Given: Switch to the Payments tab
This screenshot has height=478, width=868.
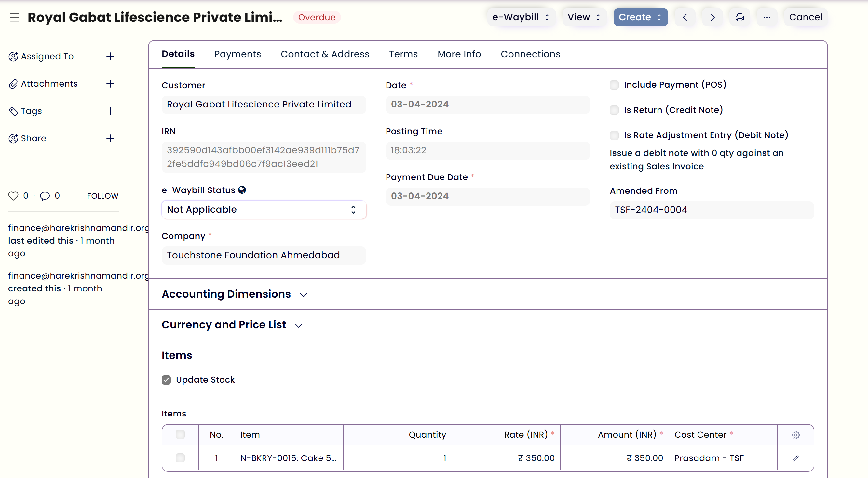Looking at the screenshot, I should [237, 54].
